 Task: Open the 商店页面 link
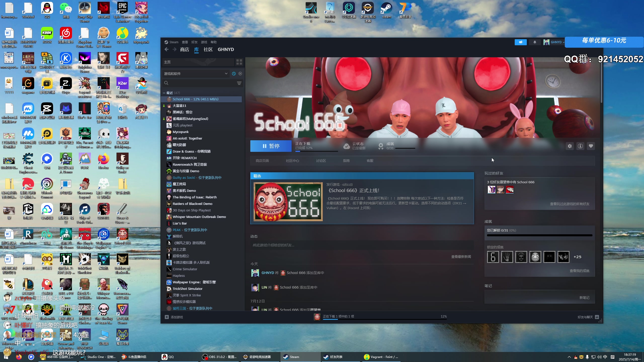(262, 161)
